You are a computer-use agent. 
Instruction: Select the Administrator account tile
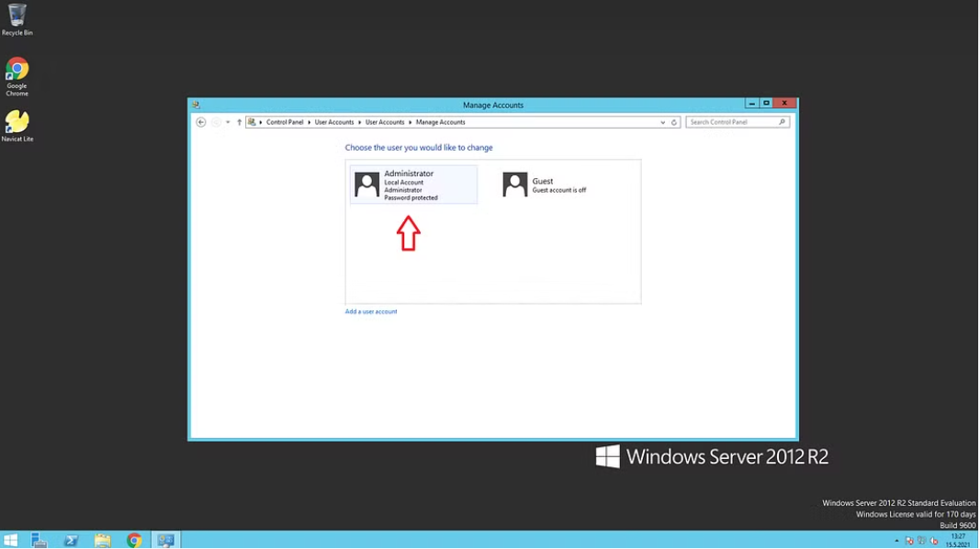[x=413, y=185]
